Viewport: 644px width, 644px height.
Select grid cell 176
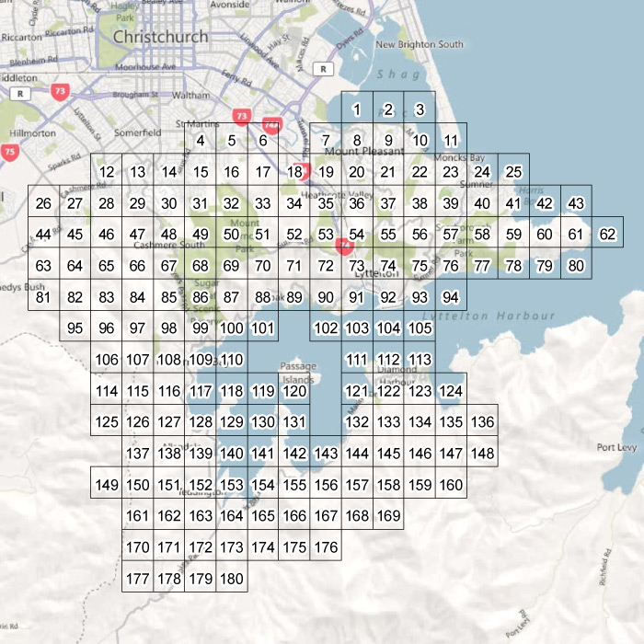[326, 545]
